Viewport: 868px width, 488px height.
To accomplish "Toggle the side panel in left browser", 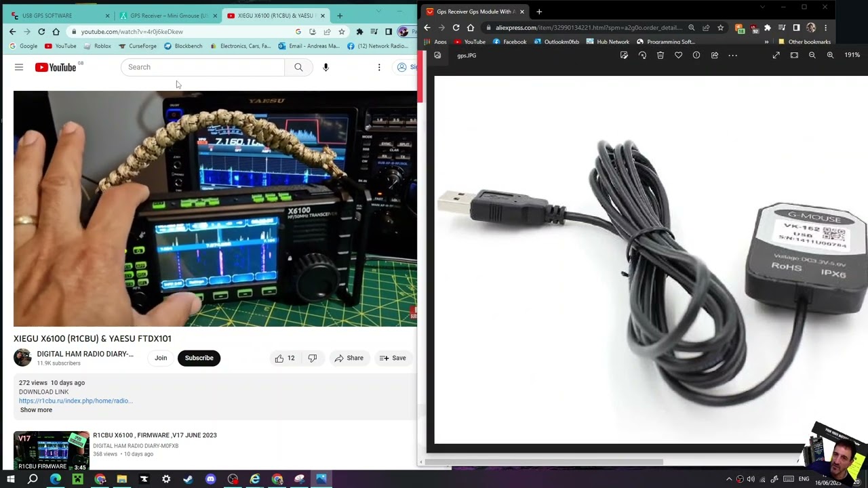I will (x=389, y=31).
